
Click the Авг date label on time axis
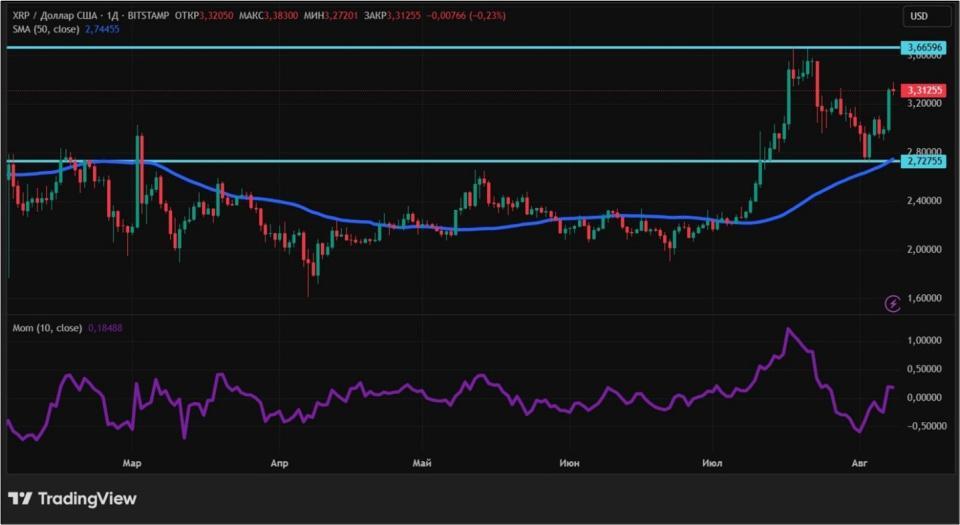point(858,464)
